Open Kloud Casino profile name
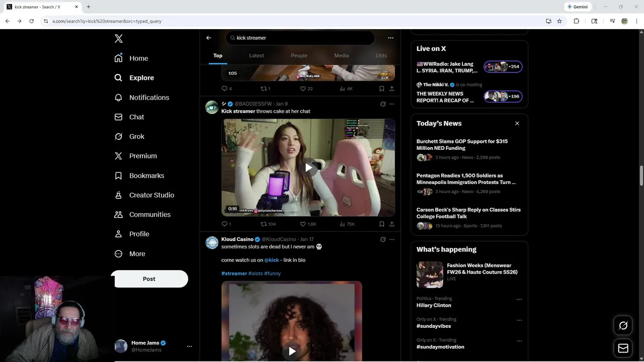644x362 pixels. 237,239
